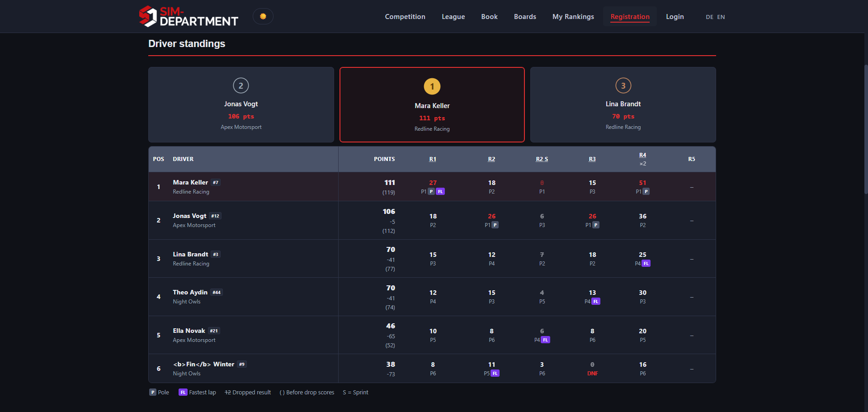Open the Boards menu item
Viewport: 868px width, 412px height.
[525, 17]
